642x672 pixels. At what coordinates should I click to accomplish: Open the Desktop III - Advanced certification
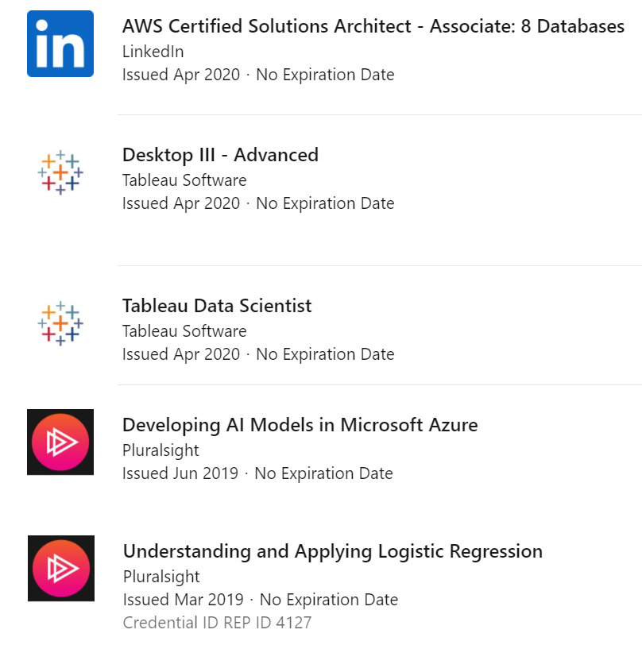[x=220, y=155]
